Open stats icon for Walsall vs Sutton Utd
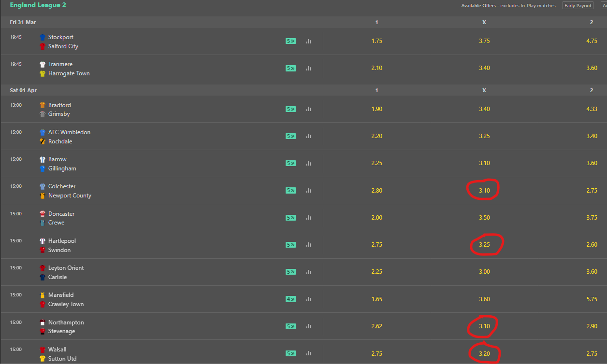 pos(308,353)
